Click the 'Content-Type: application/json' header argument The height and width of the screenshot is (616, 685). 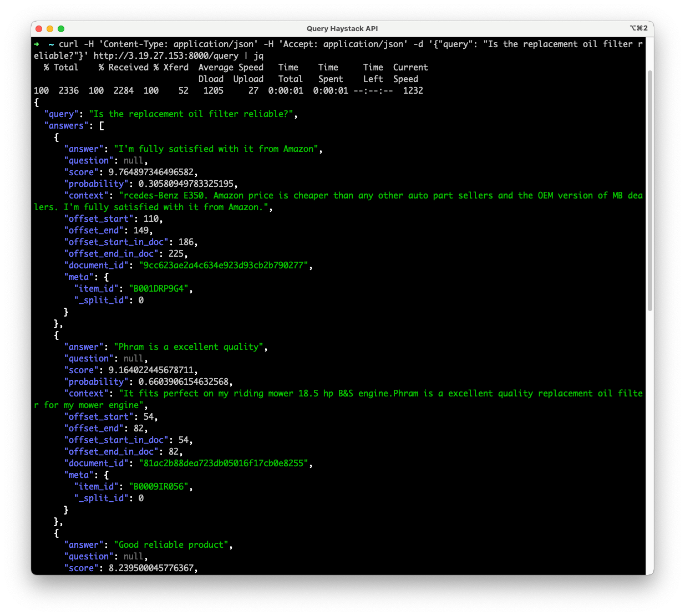pos(179,44)
